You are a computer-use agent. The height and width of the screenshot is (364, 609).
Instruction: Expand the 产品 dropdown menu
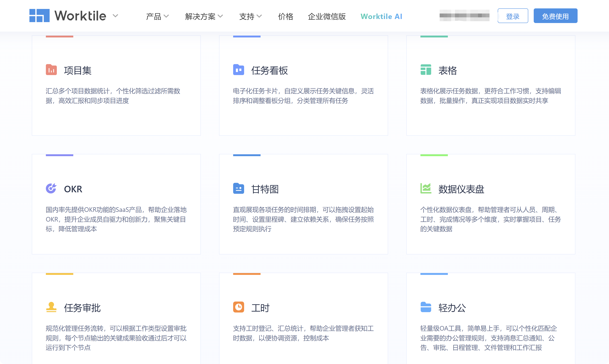tap(157, 16)
